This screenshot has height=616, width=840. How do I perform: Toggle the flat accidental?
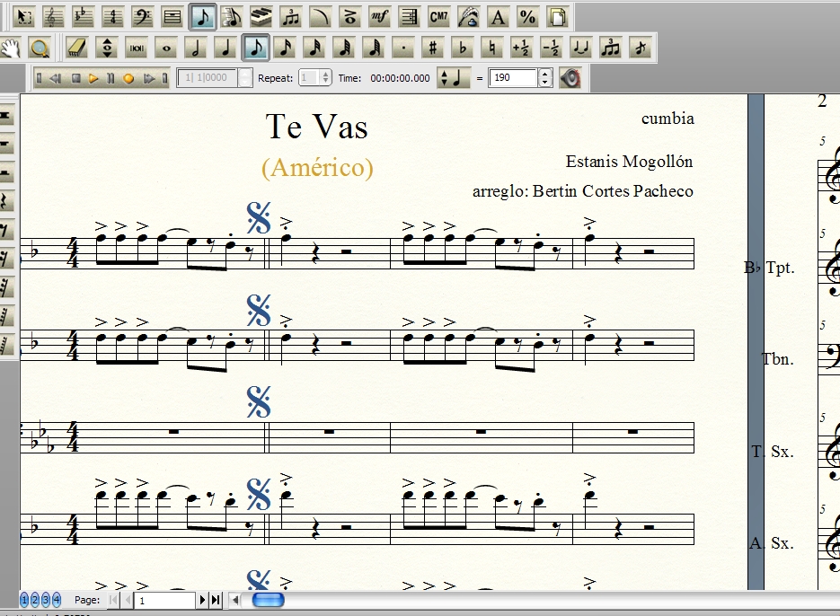coord(463,48)
